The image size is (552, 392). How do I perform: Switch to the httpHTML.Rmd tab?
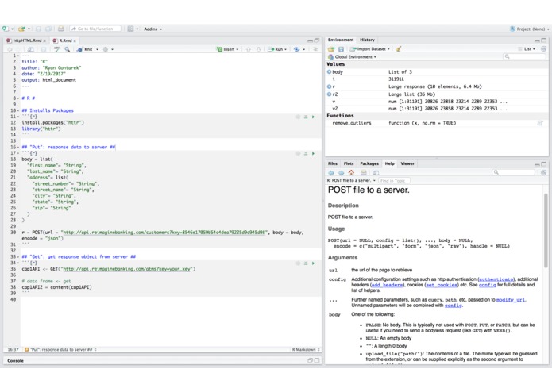pyautogui.click(x=26, y=40)
